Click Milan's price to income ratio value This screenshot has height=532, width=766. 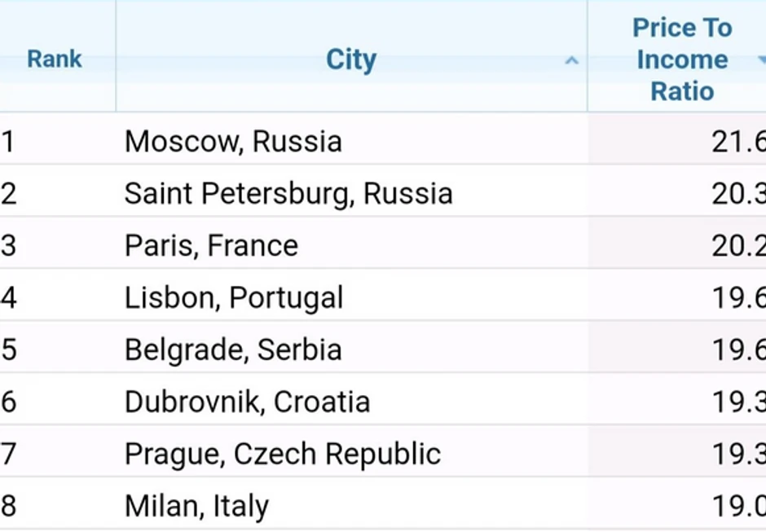coord(738,507)
